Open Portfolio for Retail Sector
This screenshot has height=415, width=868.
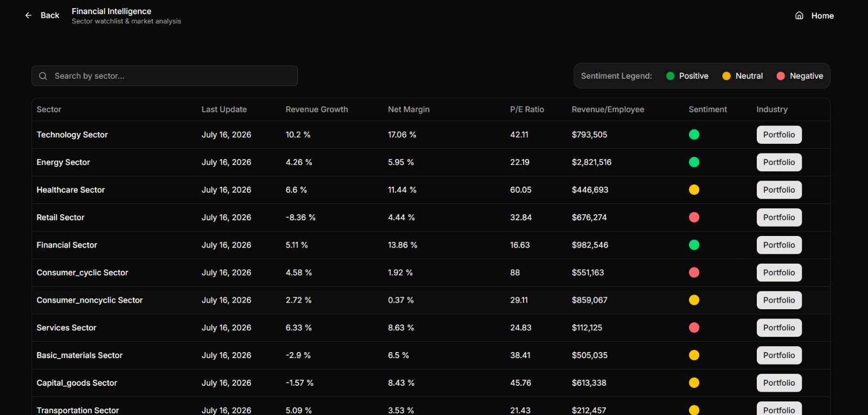[779, 218]
